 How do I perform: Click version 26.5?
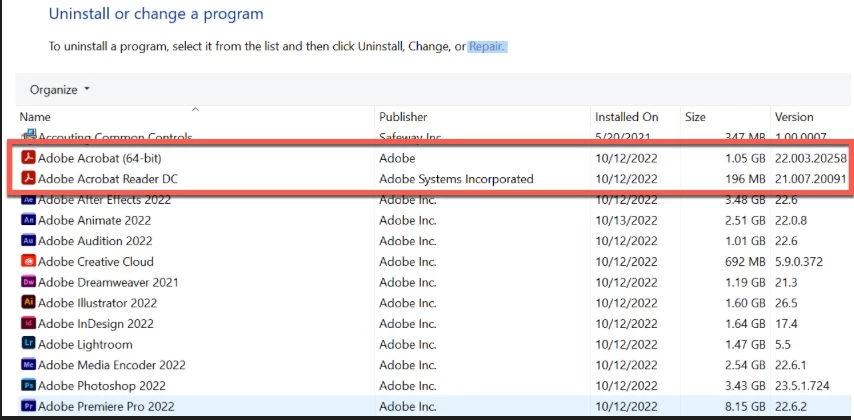[786, 303]
